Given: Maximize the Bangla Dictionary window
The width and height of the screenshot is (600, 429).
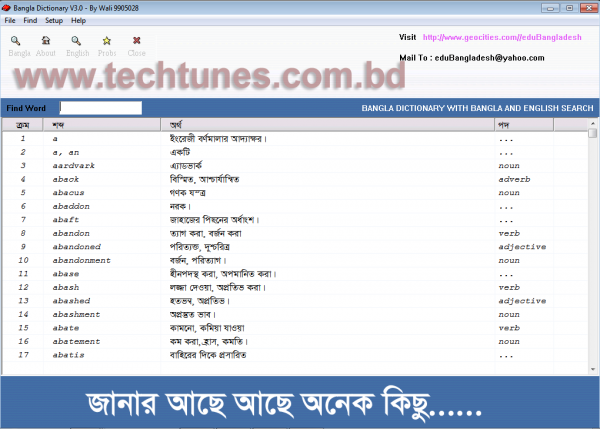Looking at the screenshot, I should (570, 8).
